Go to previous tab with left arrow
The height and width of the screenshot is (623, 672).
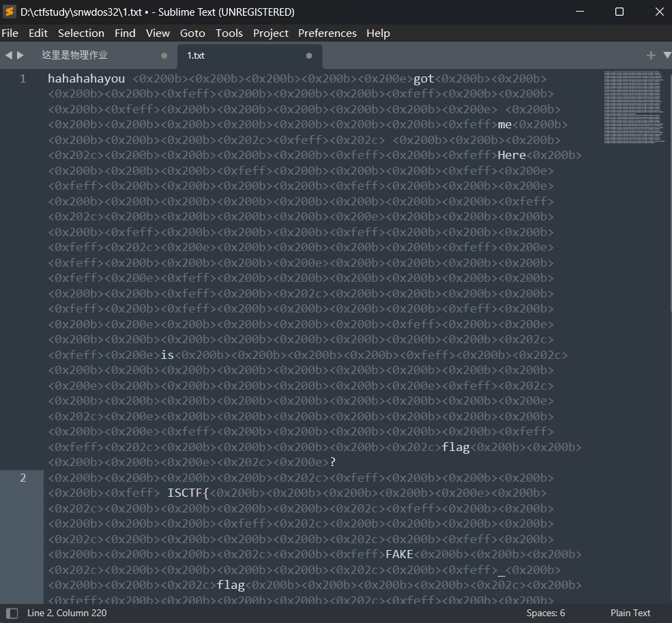coord(8,55)
